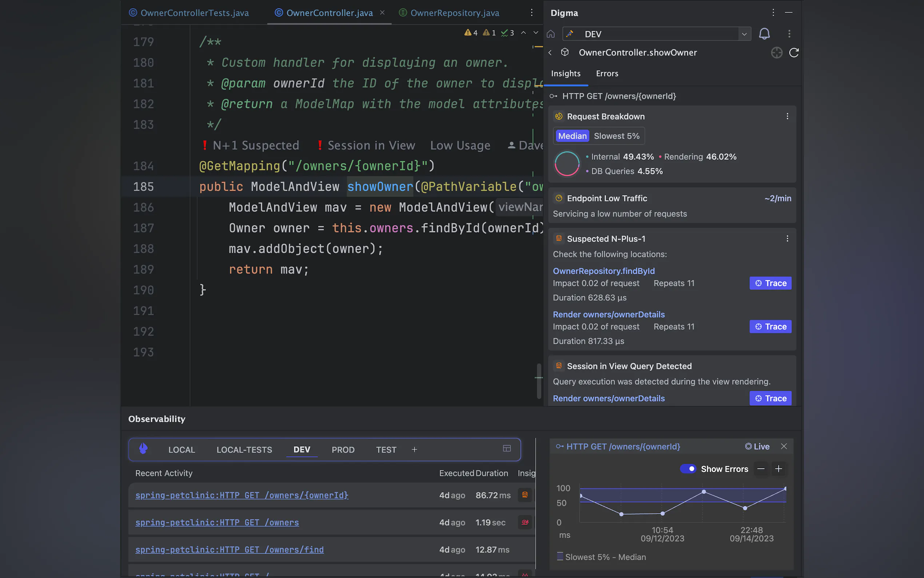
Task: Open the OwnerRepository.findById location link
Action: click(x=604, y=271)
